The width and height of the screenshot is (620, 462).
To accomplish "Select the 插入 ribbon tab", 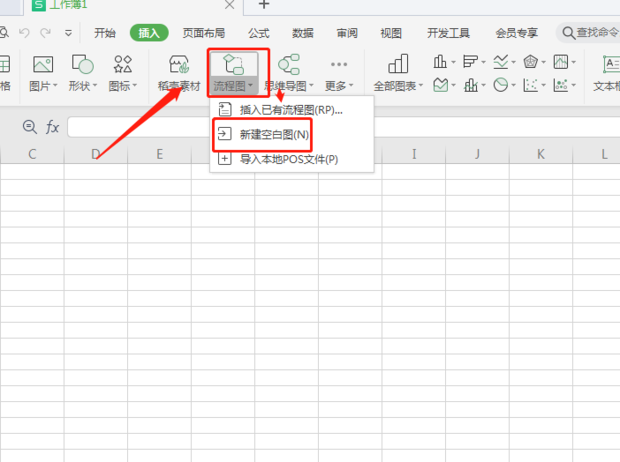I will 149,33.
